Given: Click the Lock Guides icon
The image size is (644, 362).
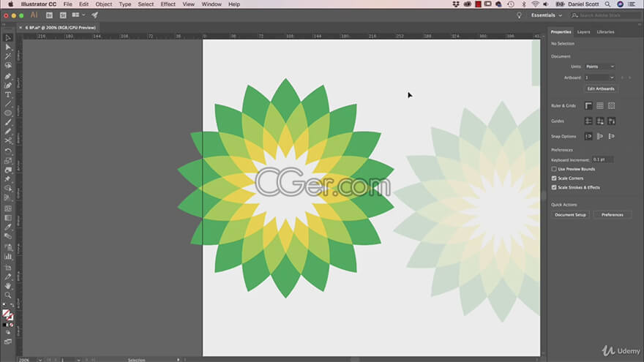Looking at the screenshot, I should point(599,121).
